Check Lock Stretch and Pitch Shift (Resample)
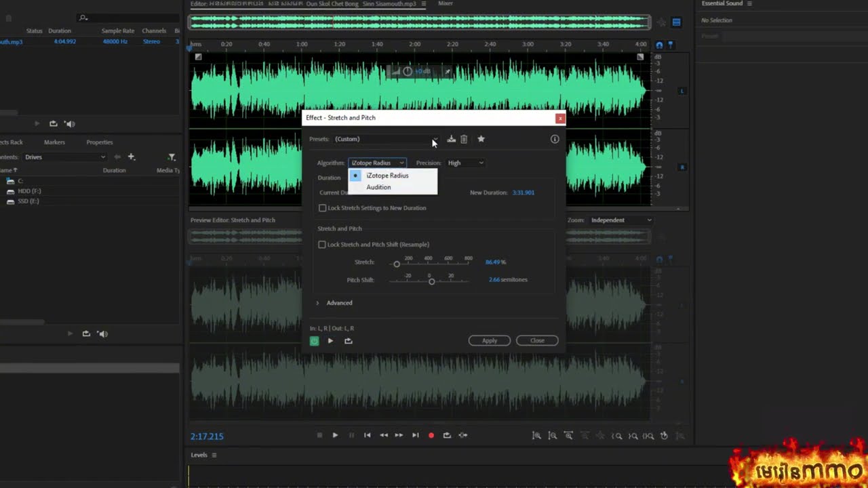Viewport: 868px width, 488px height. (322, 245)
